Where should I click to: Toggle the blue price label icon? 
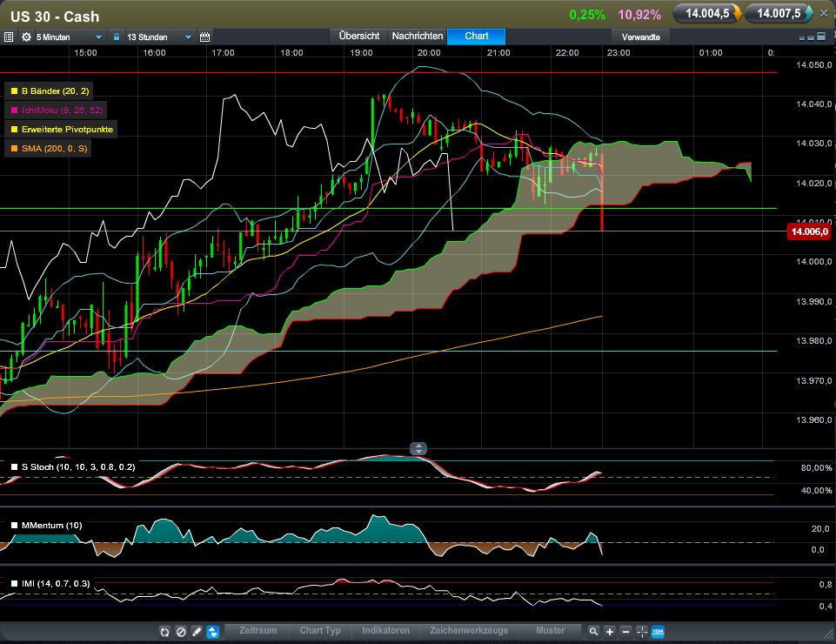pos(658,632)
